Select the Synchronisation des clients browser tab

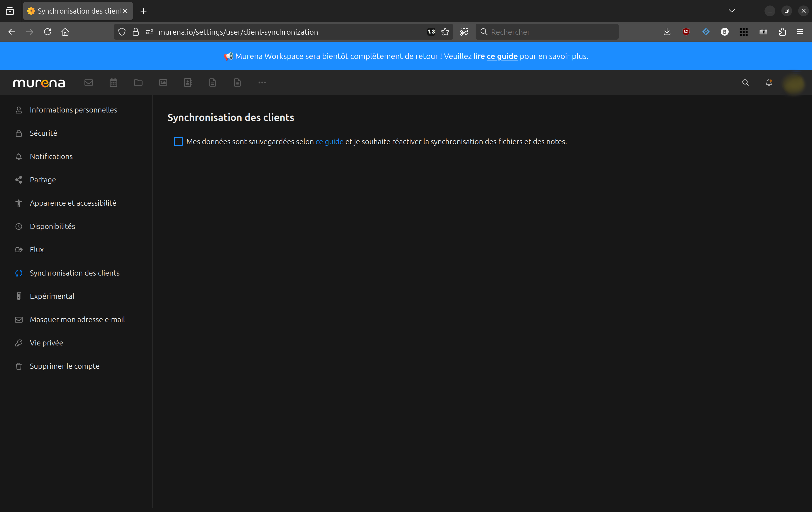pos(78,11)
